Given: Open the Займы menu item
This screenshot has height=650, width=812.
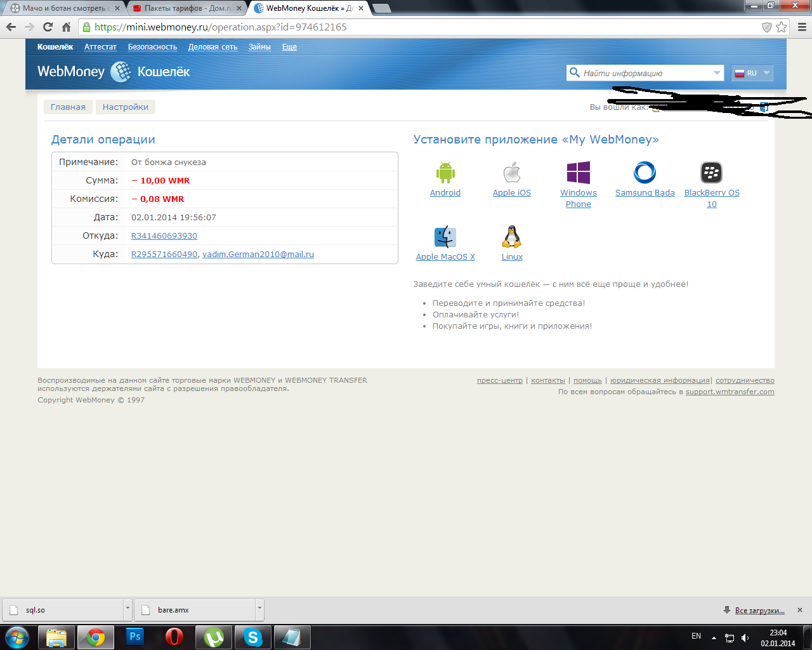Looking at the screenshot, I should (x=259, y=47).
